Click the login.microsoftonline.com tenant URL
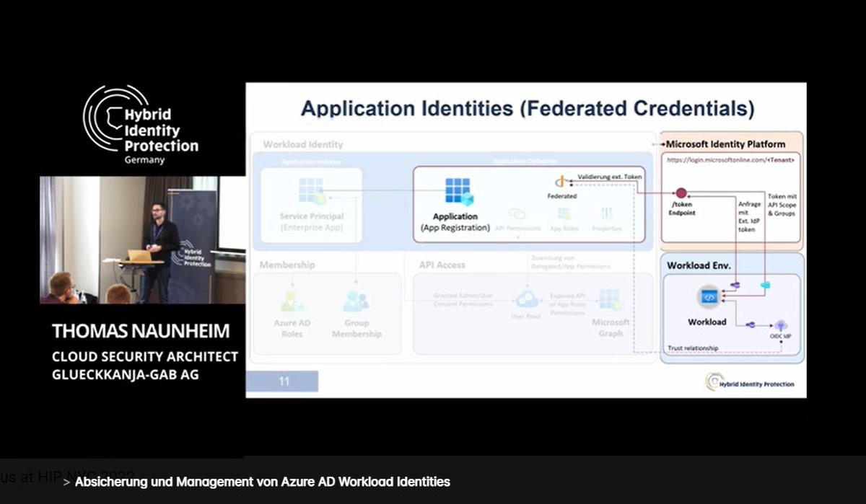Viewport: 866px width, 504px height. point(730,160)
